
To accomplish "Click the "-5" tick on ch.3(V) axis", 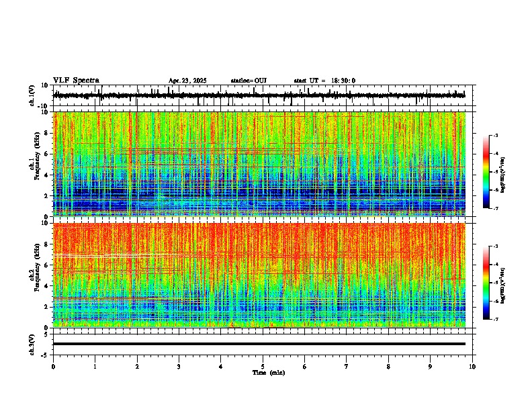I will 46,355.
